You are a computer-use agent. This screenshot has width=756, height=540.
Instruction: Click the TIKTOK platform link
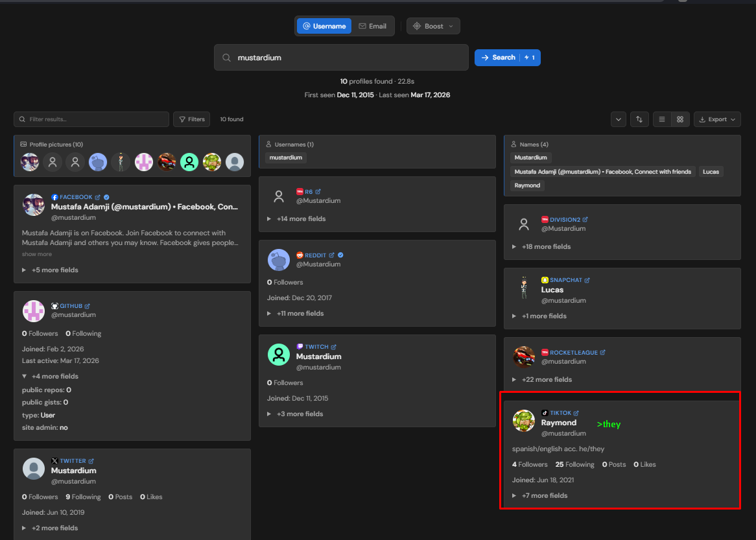pyautogui.click(x=560, y=413)
